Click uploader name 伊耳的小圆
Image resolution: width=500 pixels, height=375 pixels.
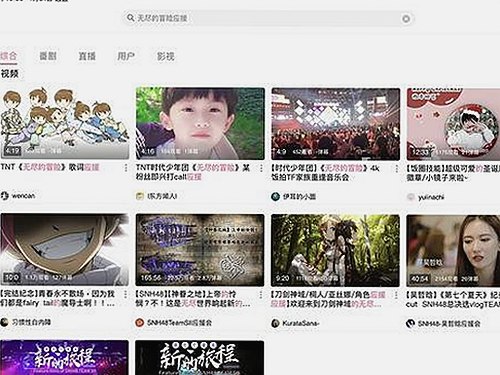click(299, 196)
